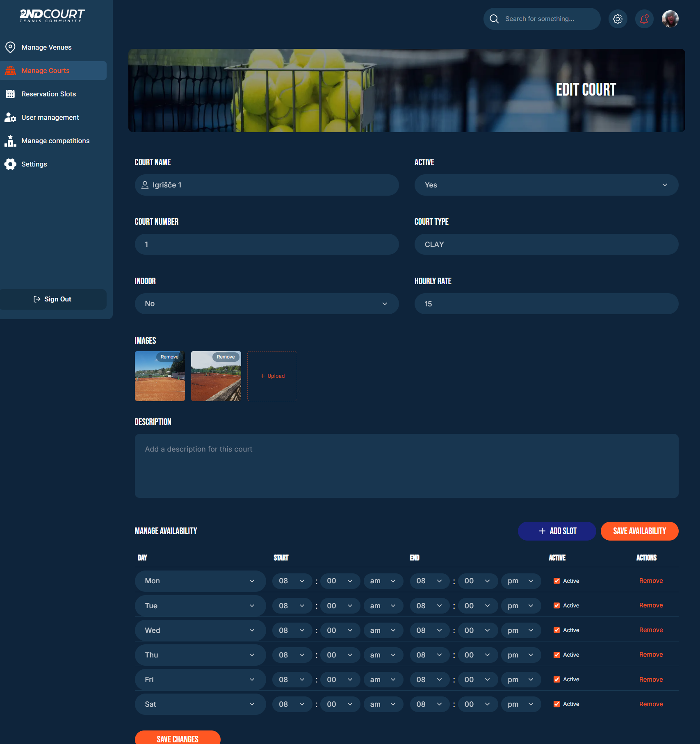This screenshot has height=744, width=700.
Task: Remove the first court image thumbnail
Action: [x=169, y=357]
